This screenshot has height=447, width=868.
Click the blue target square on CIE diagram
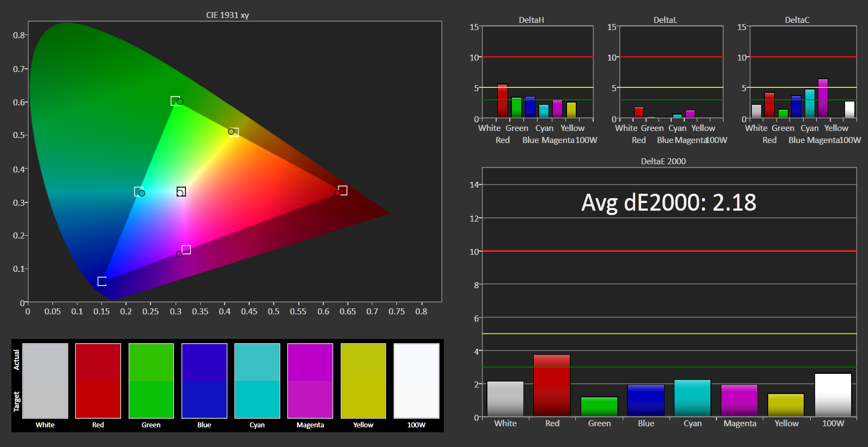tap(102, 282)
